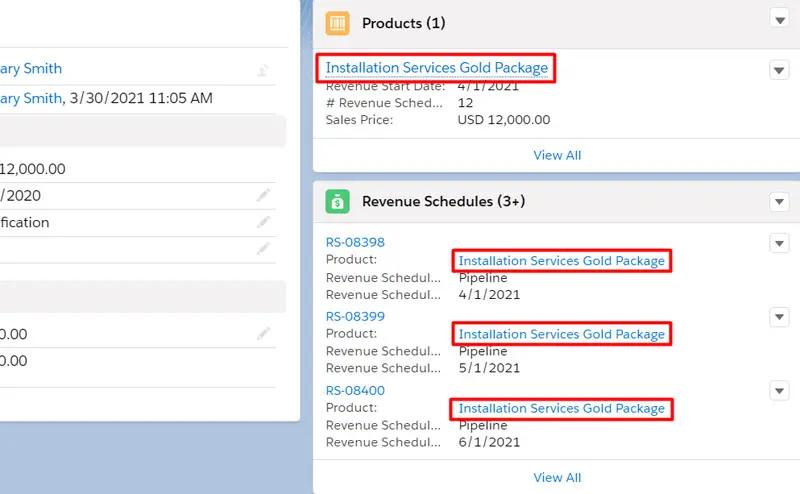Open the Installation Services Gold Package link under Products
This screenshot has height=494, width=800.
[x=437, y=68]
